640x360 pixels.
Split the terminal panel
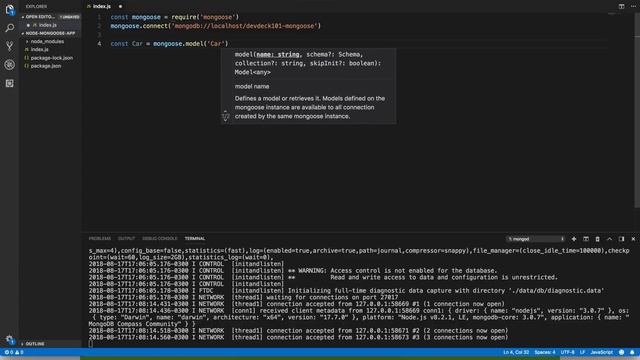coord(586,239)
